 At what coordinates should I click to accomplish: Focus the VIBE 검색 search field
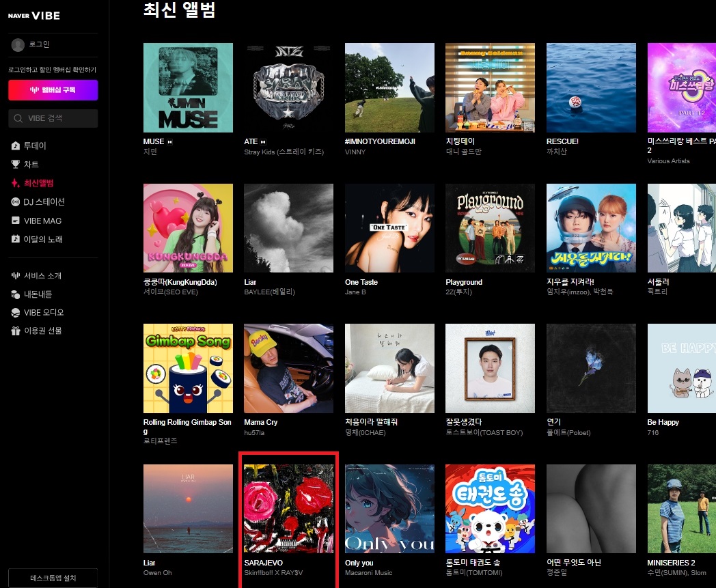tap(53, 118)
